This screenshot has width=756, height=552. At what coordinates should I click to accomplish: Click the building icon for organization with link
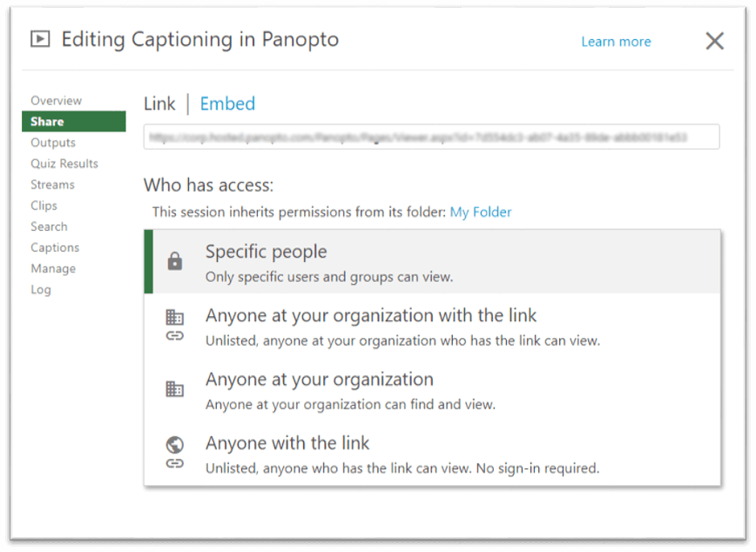(x=174, y=318)
